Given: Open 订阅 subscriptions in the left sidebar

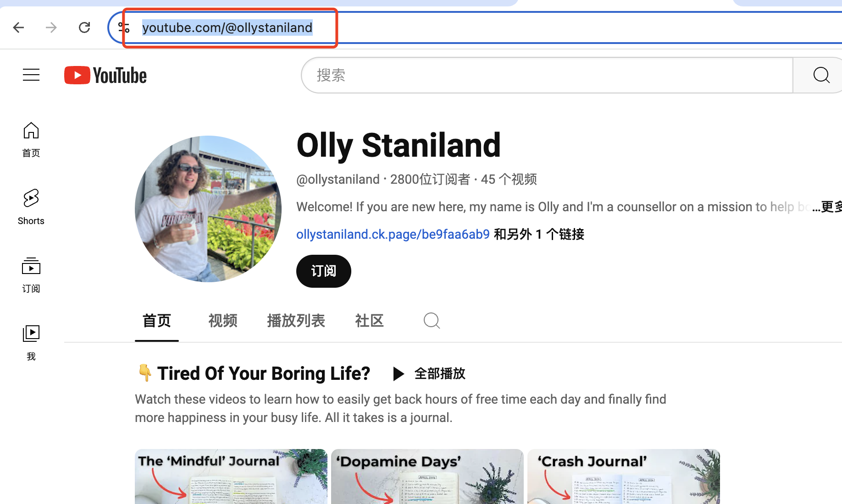Looking at the screenshot, I should (31, 275).
